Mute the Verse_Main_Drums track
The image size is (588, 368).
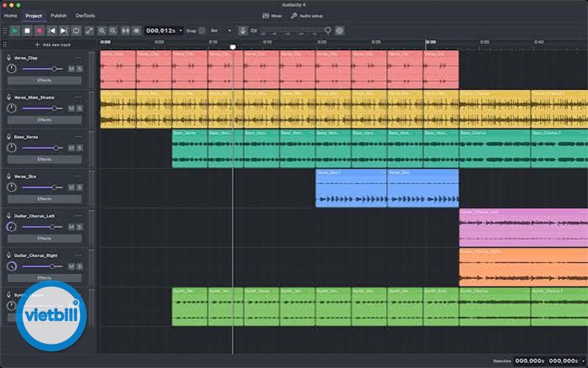pos(71,108)
